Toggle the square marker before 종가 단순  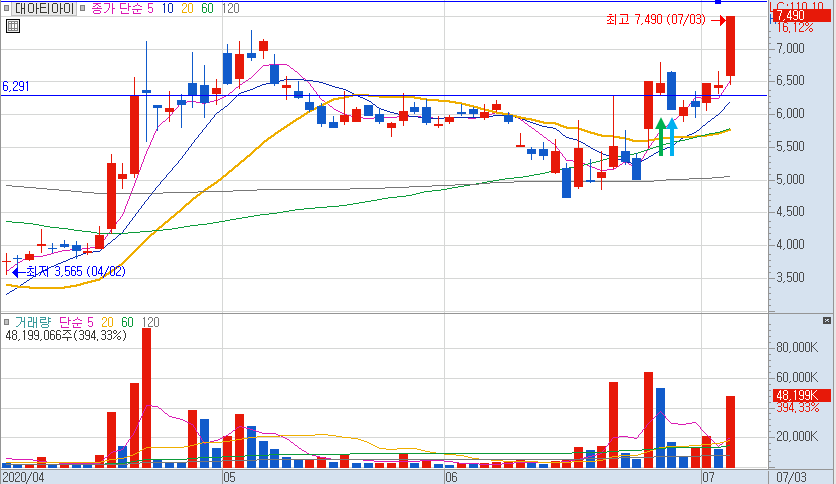pyautogui.click(x=83, y=8)
